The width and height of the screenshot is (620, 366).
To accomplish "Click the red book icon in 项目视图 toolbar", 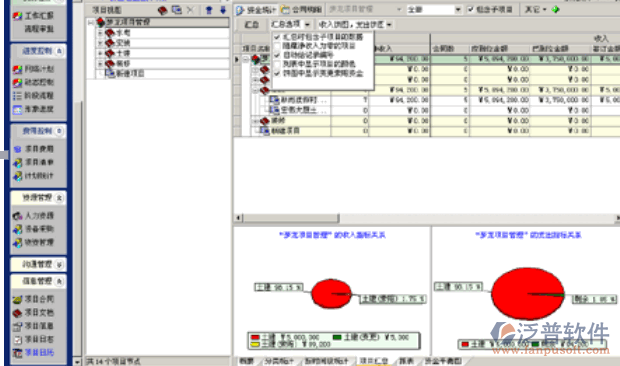I will coord(162,10).
